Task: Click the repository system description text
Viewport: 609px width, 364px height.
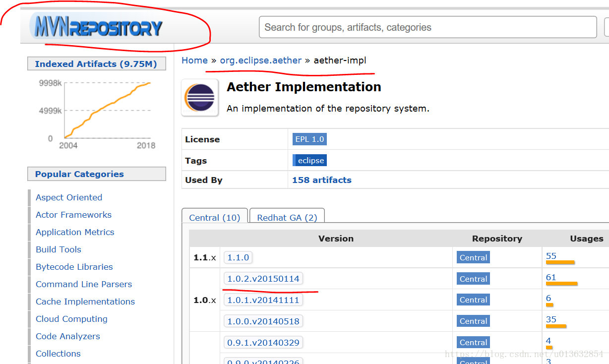Action: coord(328,109)
